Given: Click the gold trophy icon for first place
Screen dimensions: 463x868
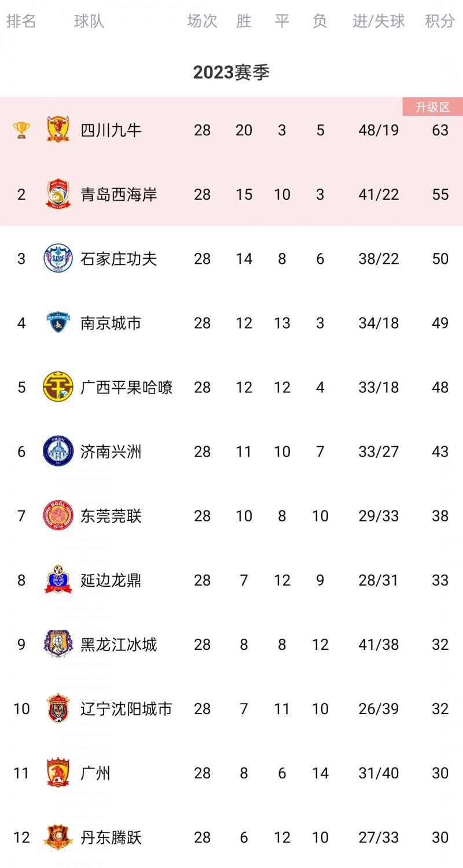Looking at the screenshot, I should click(21, 130).
